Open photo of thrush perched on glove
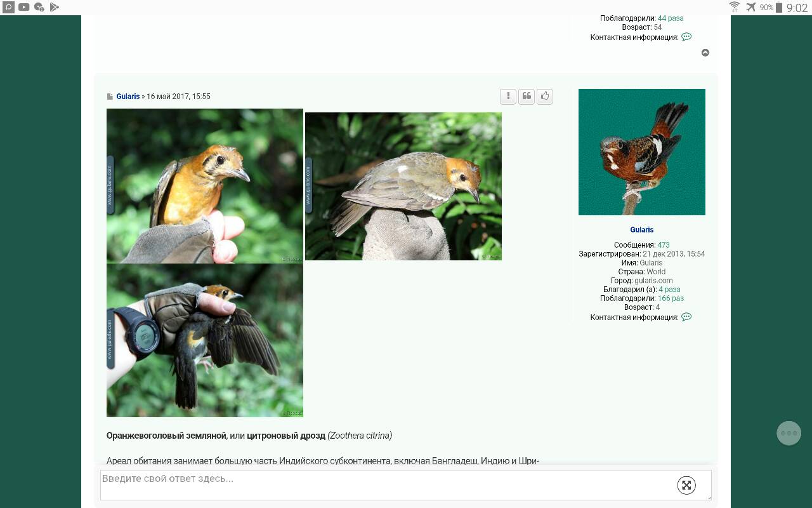Screen dimensions: 812x508 coord(403,186)
